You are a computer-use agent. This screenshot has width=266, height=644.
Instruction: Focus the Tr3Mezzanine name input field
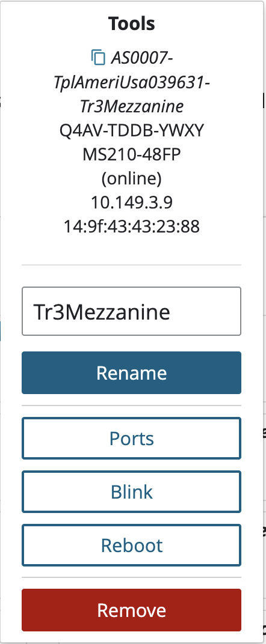pyautogui.click(x=132, y=311)
